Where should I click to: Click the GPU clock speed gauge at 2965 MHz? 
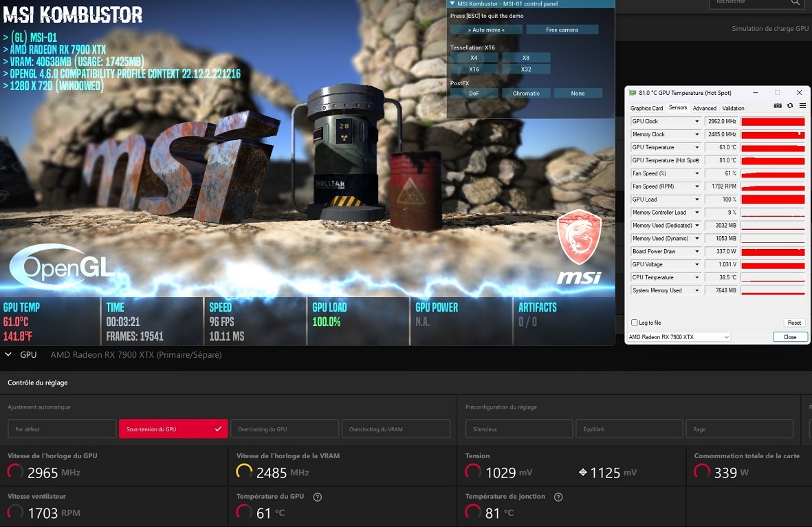16,472
